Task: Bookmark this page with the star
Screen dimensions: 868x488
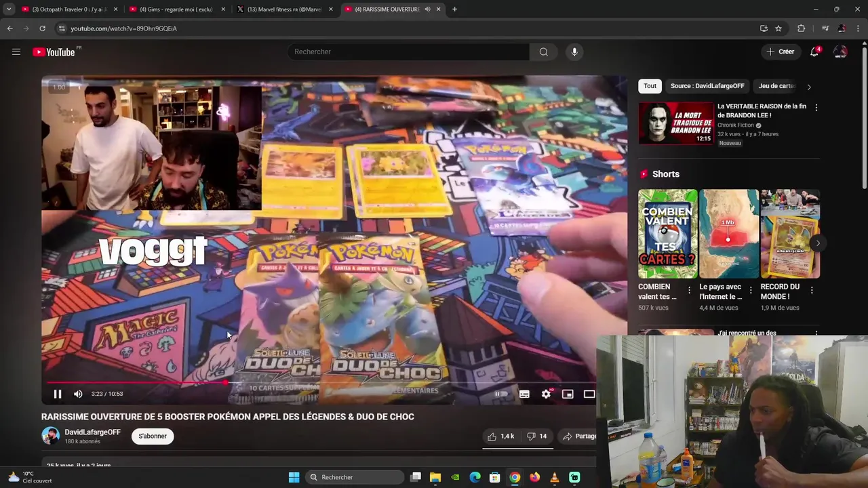Action: coord(778,28)
